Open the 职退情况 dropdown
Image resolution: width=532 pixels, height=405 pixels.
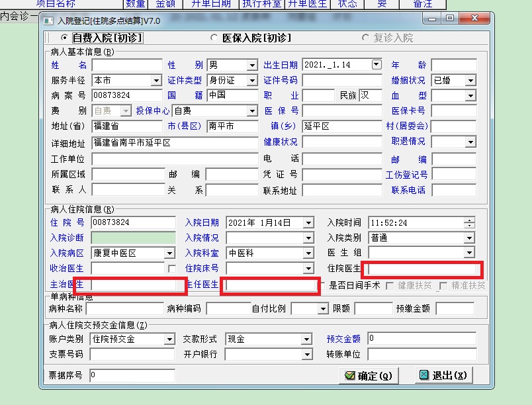470,142
